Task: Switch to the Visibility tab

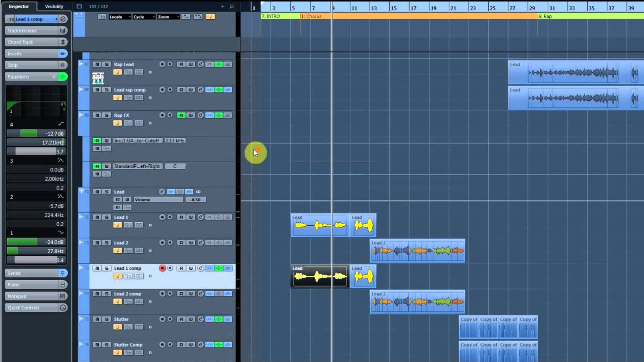Action: click(x=54, y=6)
